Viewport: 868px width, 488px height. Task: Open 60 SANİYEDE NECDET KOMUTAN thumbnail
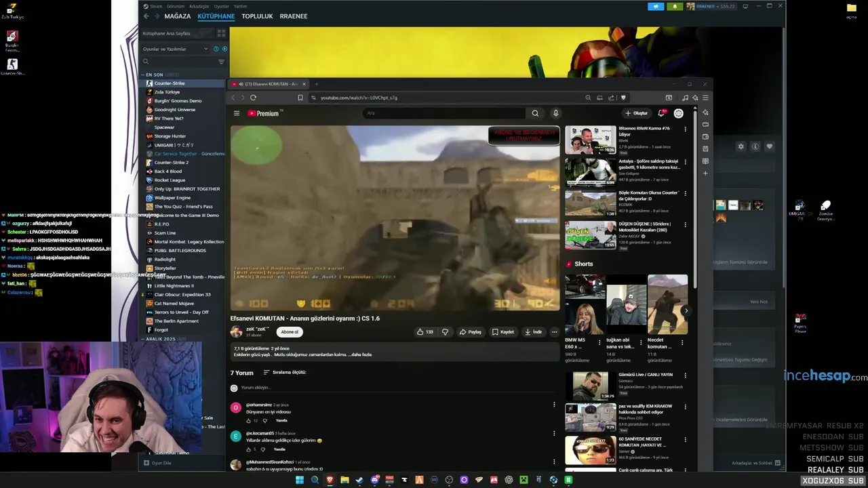[x=591, y=450]
